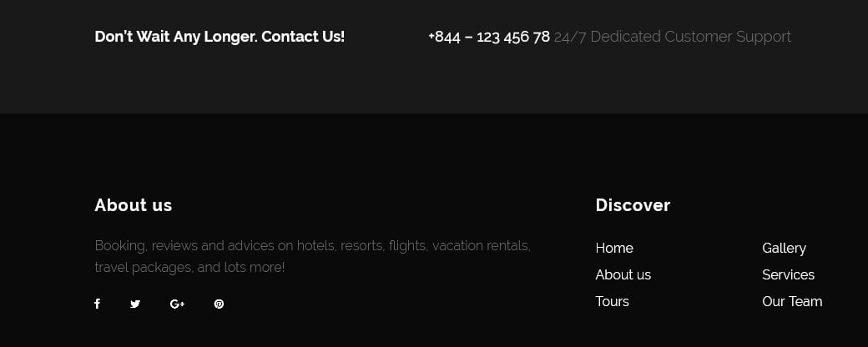This screenshot has width=868, height=347.
Task: Open About us link under Discover
Action: click(623, 275)
